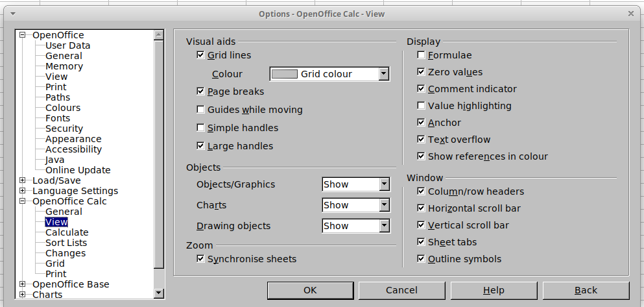Click the OK button
644x307 pixels.
point(311,290)
